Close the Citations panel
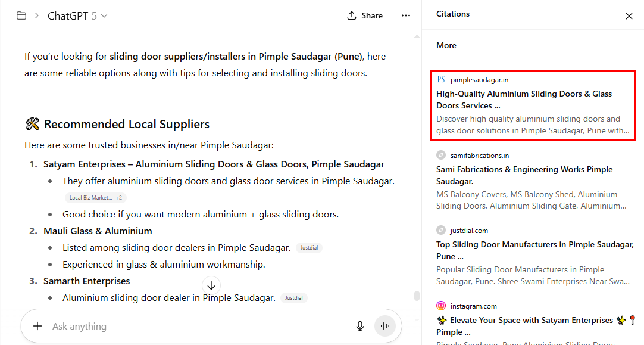 629,16
